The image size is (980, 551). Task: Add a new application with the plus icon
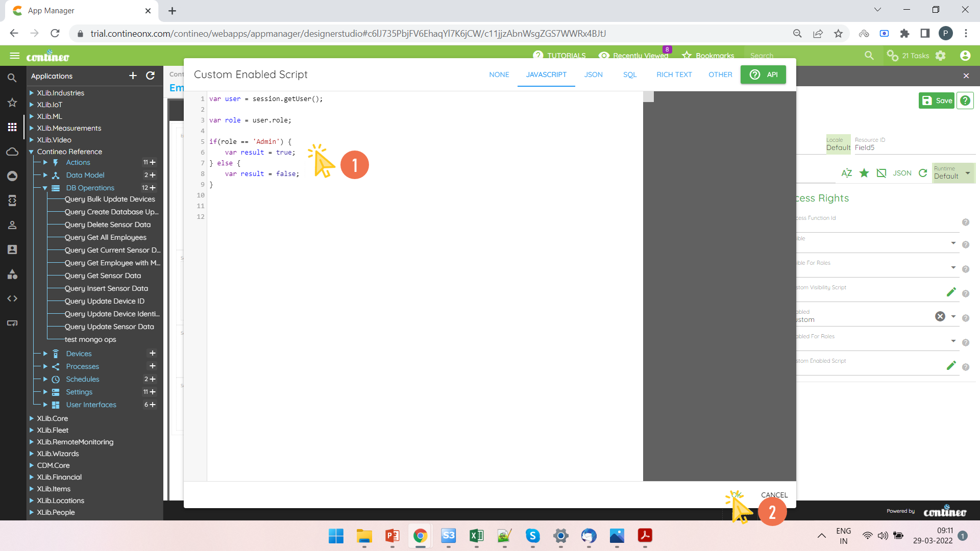(x=133, y=76)
